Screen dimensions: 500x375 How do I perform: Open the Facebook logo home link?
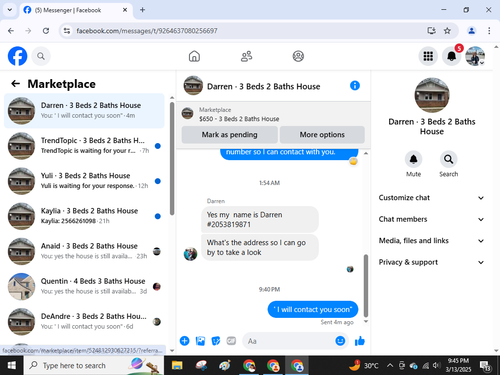[17, 56]
